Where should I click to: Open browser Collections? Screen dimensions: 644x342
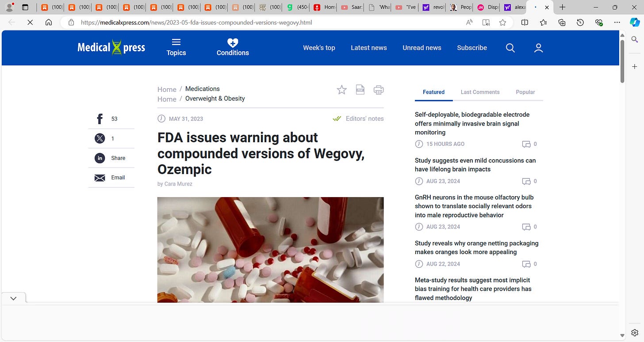pos(562,23)
